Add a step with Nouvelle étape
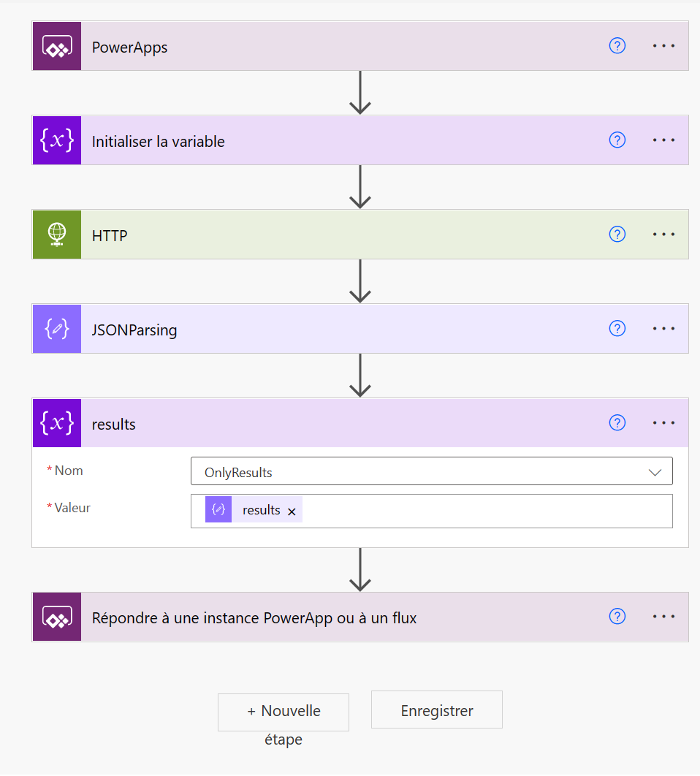This screenshot has height=776, width=700. point(284,712)
